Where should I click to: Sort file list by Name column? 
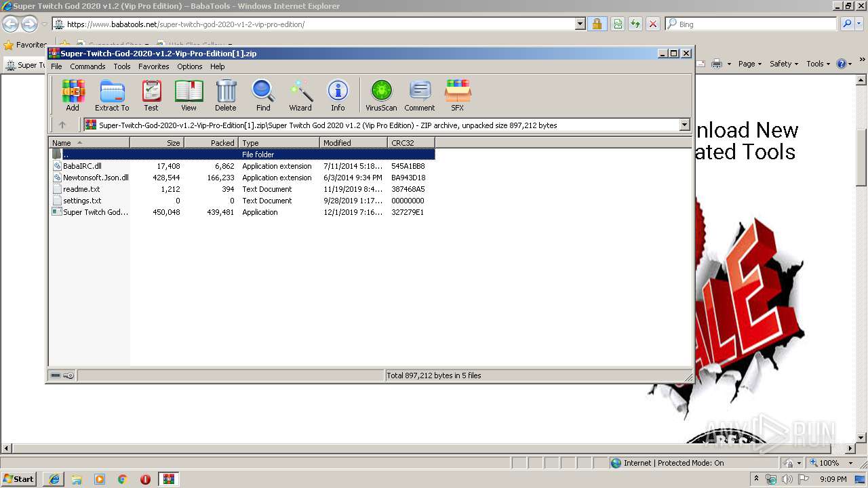click(89, 143)
